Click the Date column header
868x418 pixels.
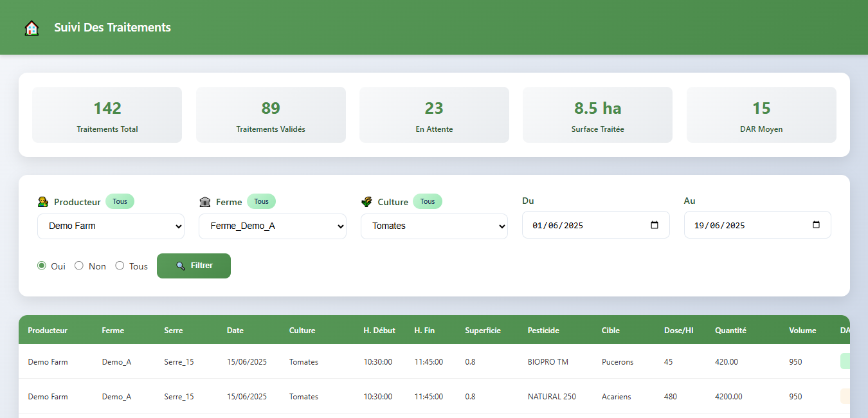[235, 331]
